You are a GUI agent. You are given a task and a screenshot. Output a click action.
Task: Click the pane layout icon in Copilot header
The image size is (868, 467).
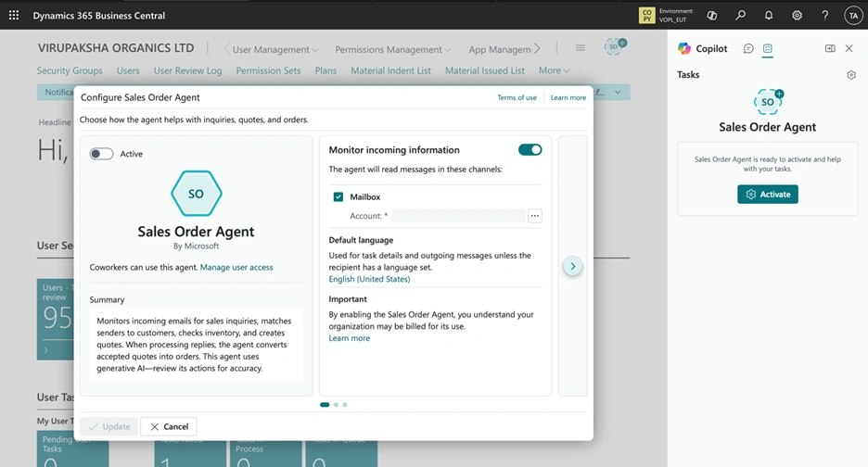tap(830, 49)
